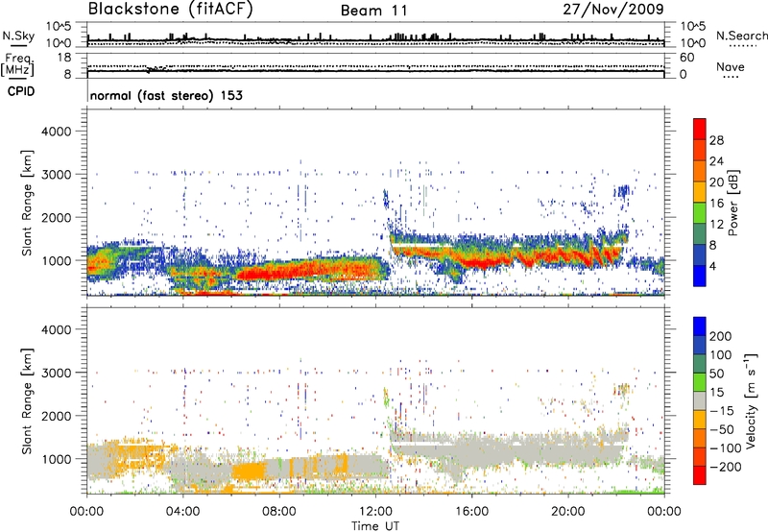This screenshot has width=768, height=532.
Task: Click the velocity panel 'Slant Range [km]' label
Action: (27, 401)
